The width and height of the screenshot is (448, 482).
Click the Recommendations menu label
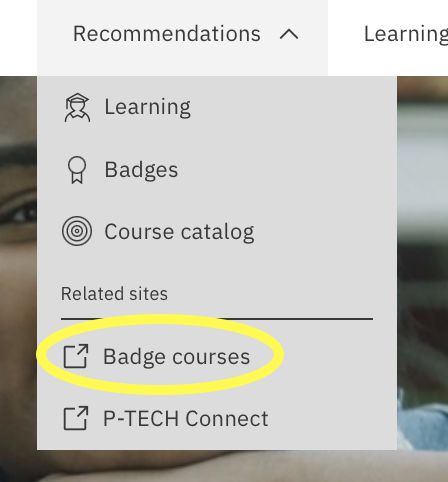(167, 34)
